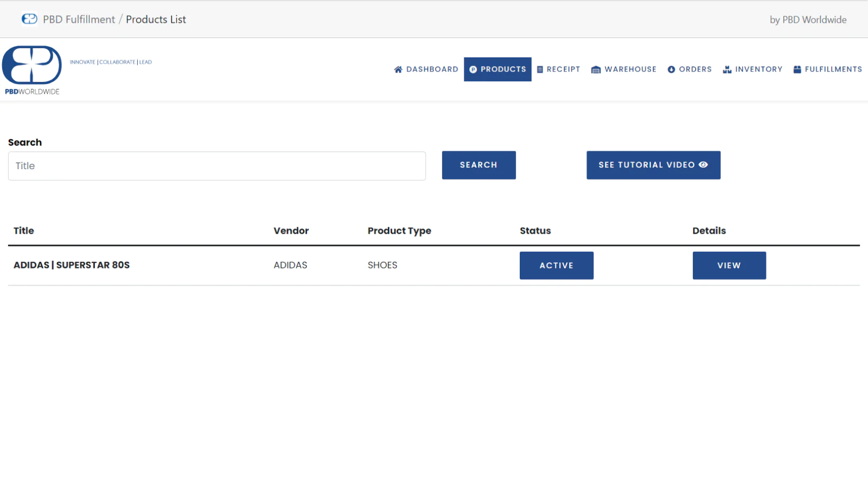868x488 pixels.
Task: Click the Products List breadcrumb
Action: coord(156,20)
